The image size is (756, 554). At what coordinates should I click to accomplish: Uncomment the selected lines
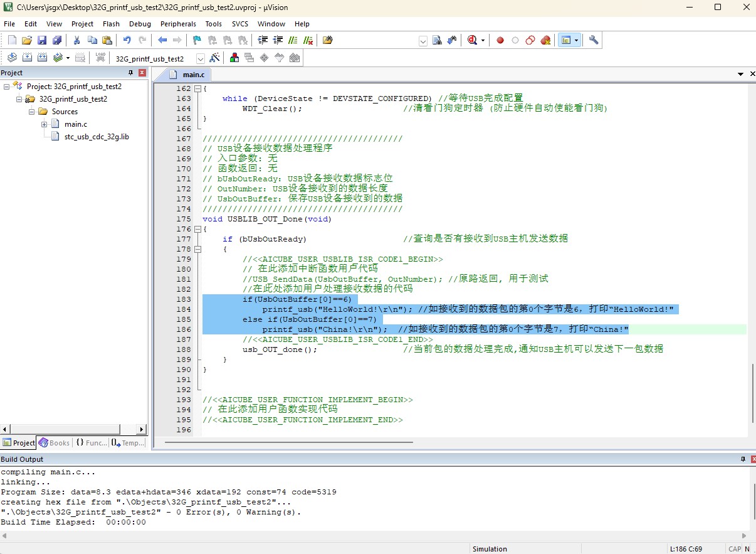(x=308, y=40)
